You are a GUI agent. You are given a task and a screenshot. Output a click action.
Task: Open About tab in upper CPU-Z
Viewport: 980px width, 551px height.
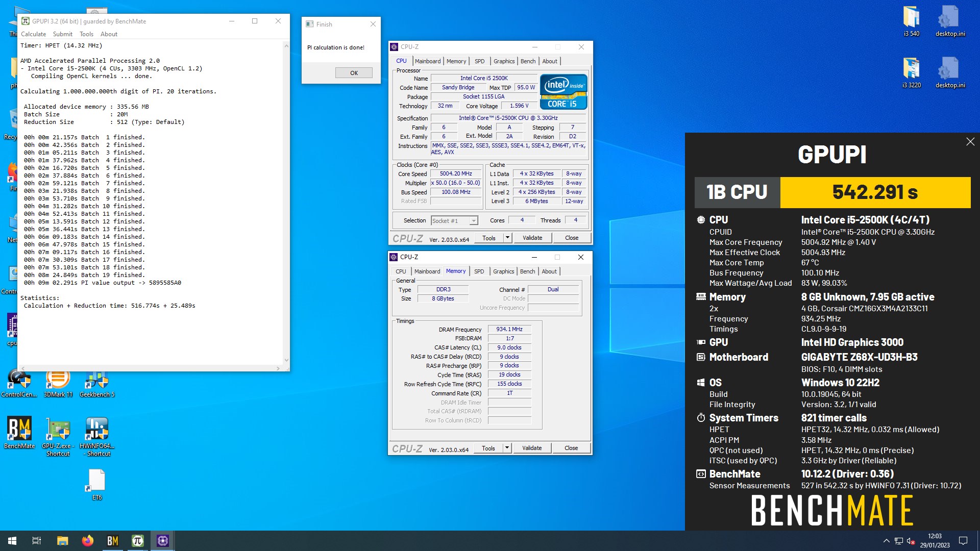pyautogui.click(x=550, y=61)
